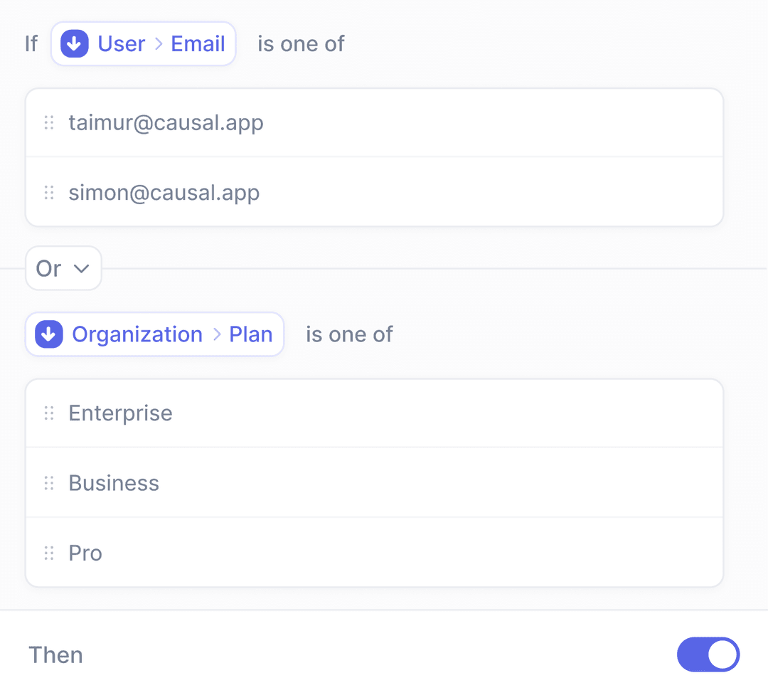Click the simon@causal.app email entry
768x700 pixels.
click(x=164, y=193)
